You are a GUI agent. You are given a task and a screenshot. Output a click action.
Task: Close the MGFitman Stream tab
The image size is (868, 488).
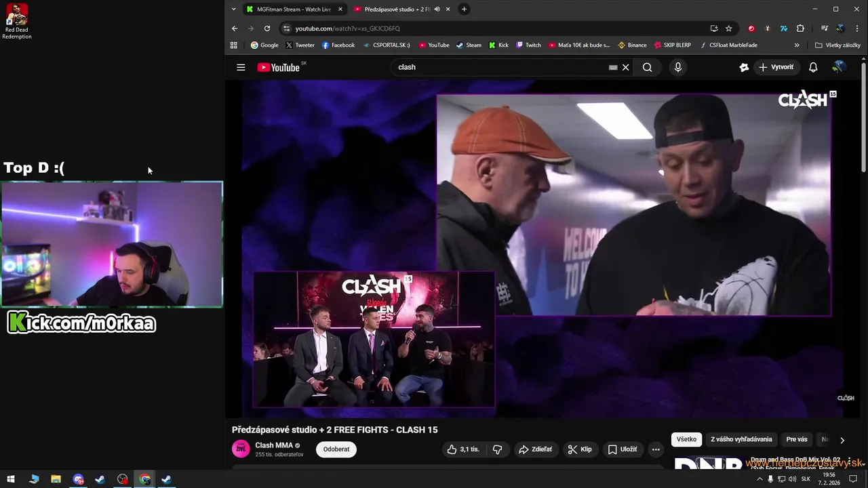click(340, 9)
